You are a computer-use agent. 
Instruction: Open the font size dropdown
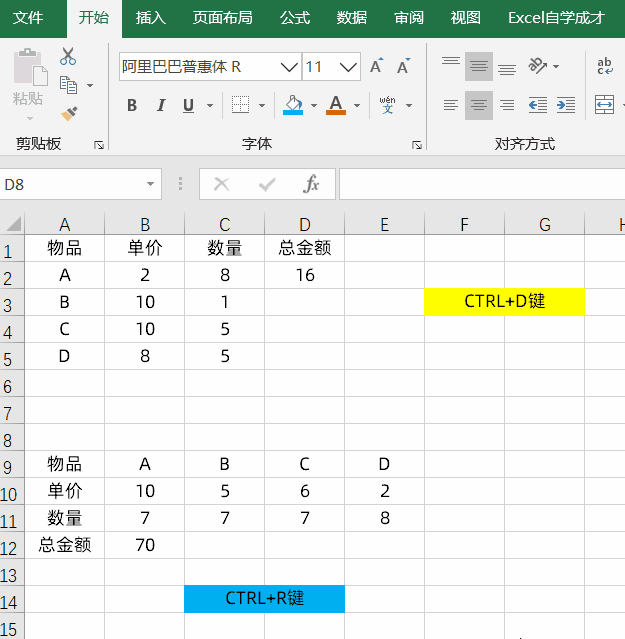click(x=348, y=66)
